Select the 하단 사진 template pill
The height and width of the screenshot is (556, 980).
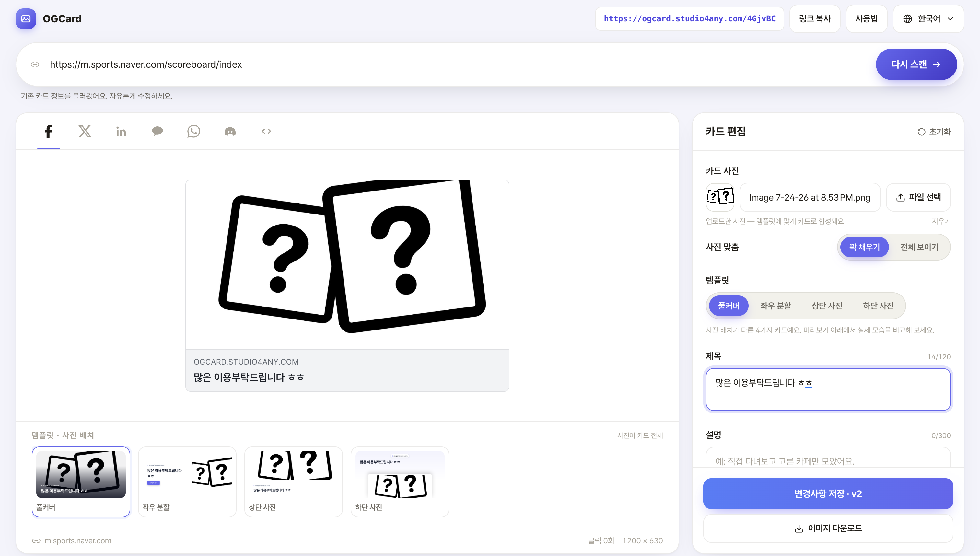878,306
